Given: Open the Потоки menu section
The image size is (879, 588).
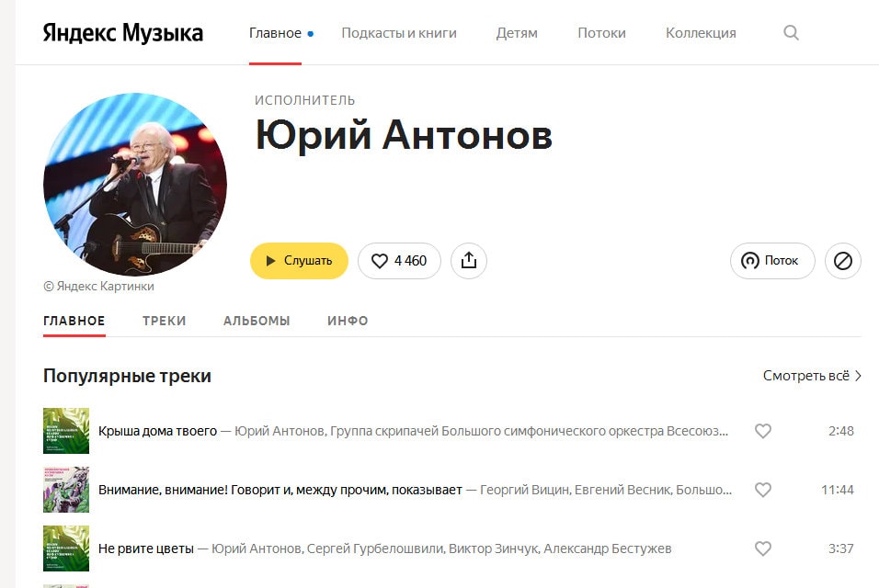Looking at the screenshot, I should pos(601,33).
